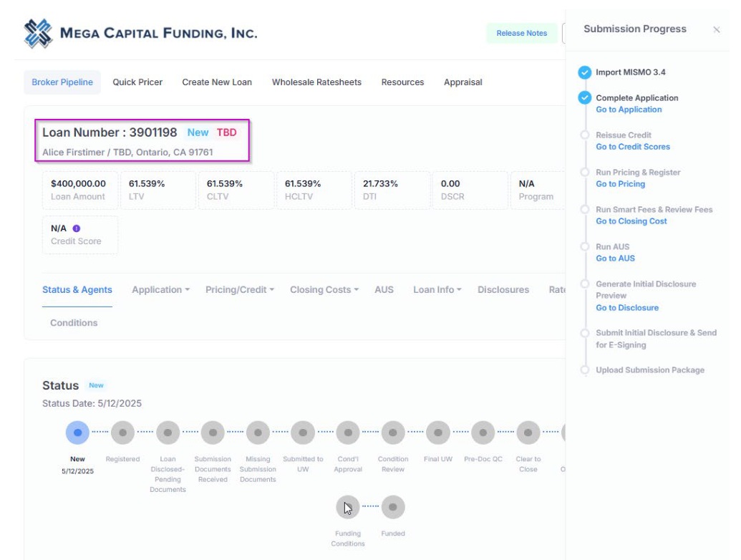Image resolution: width=741 pixels, height=560 pixels.
Task: Expand the Closing Costs dropdown tab
Action: click(324, 290)
